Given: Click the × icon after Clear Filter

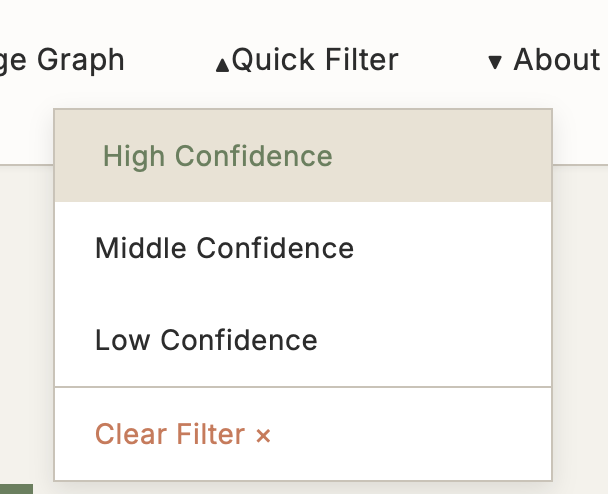Looking at the screenshot, I should point(263,435).
